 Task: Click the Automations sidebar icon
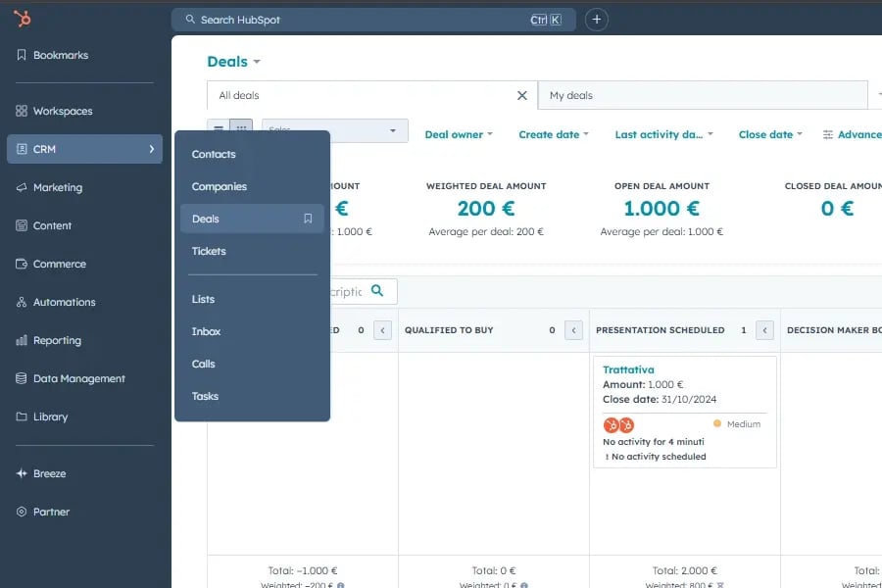coord(22,302)
